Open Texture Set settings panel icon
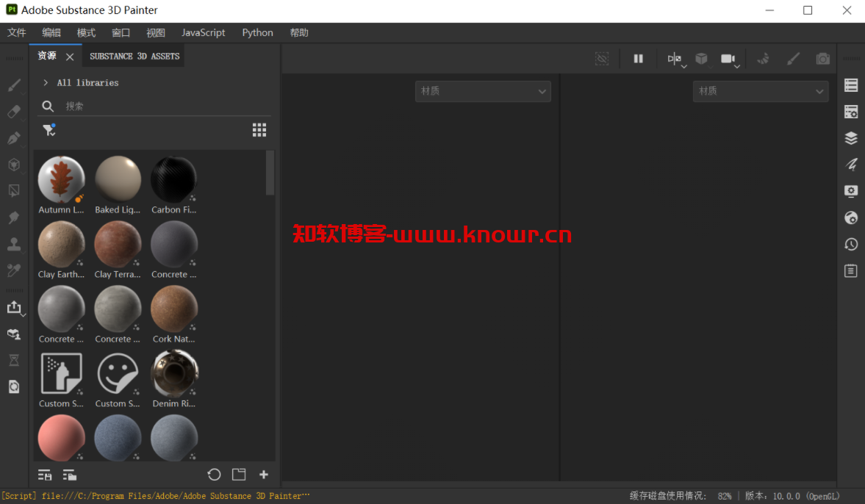865x504 pixels. pos(851,112)
